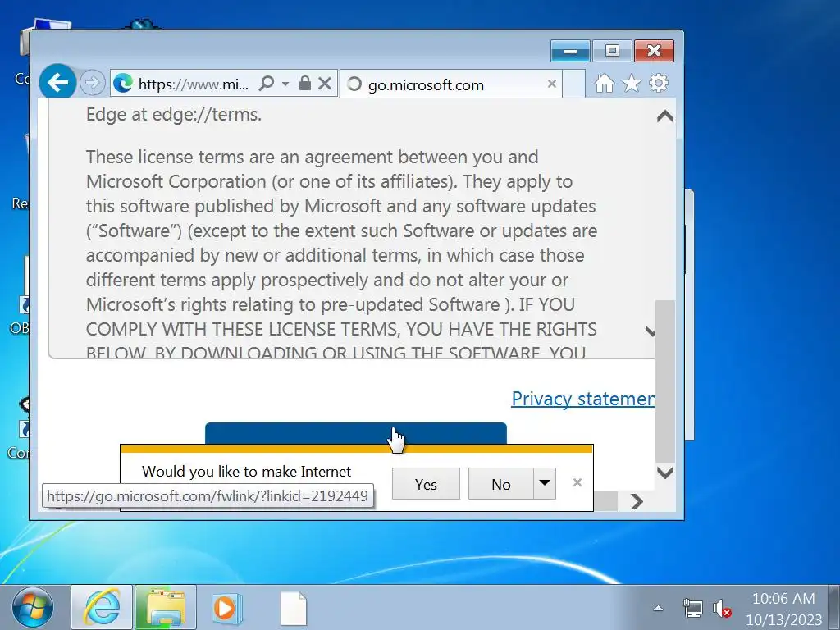Image resolution: width=840 pixels, height=630 pixels.
Task: Click Internet Explorer taskbar icon
Action: pos(102,608)
